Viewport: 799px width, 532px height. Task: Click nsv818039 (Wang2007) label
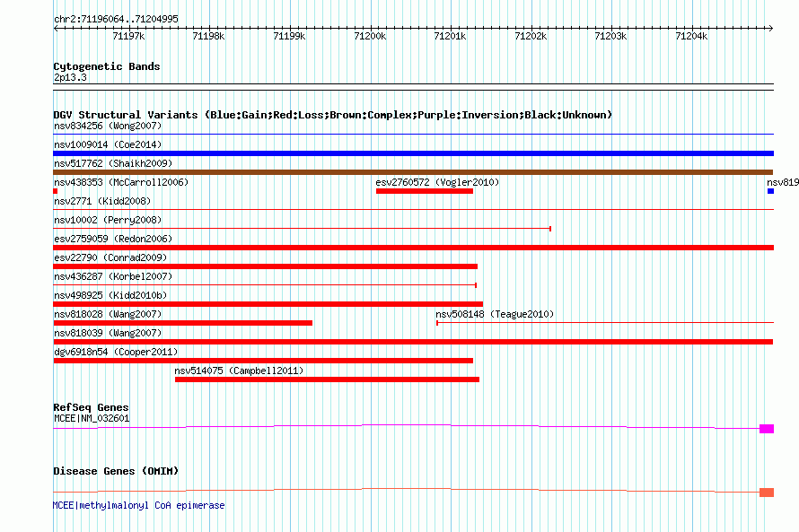108,333
